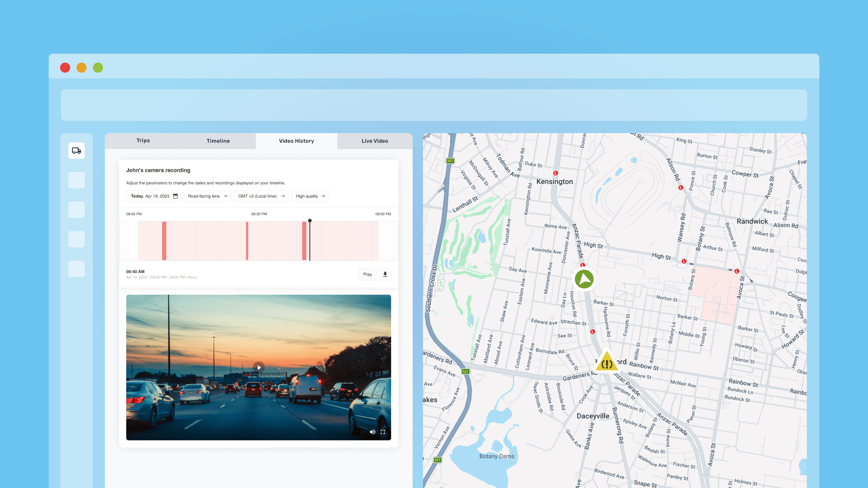The height and width of the screenshot is (488, 868).
Task: Click the truck vehicle sidebar icon
Action: [x=77, y=151]
